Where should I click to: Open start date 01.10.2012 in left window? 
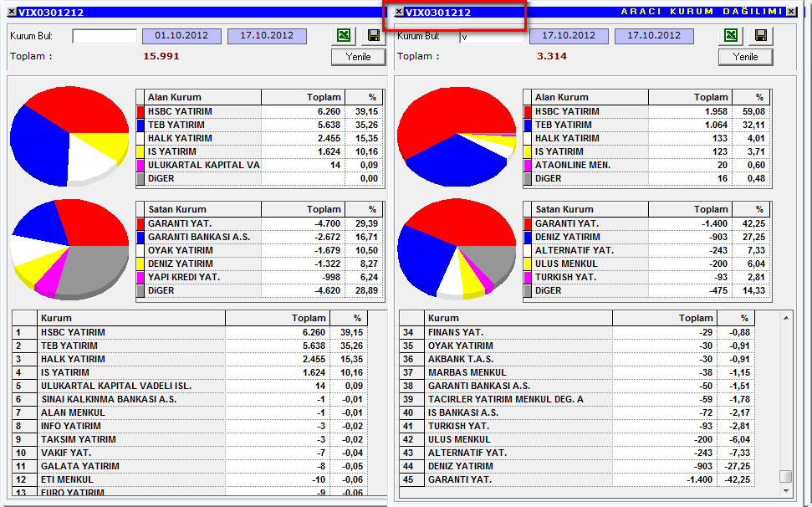[x=181, y=36]
